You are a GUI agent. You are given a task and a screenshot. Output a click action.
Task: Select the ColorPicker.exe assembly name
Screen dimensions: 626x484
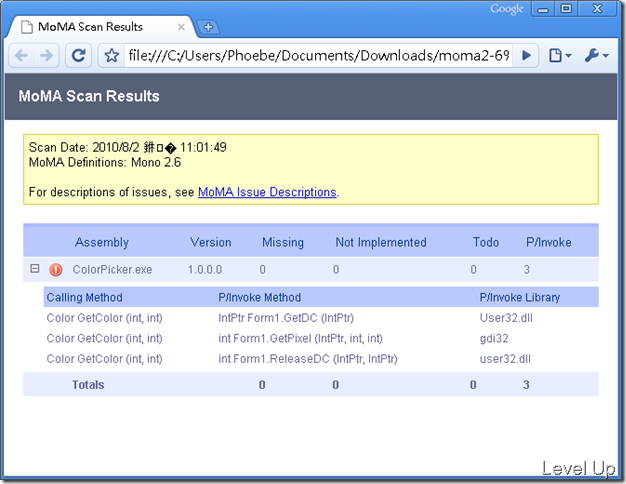pos(112,270)
